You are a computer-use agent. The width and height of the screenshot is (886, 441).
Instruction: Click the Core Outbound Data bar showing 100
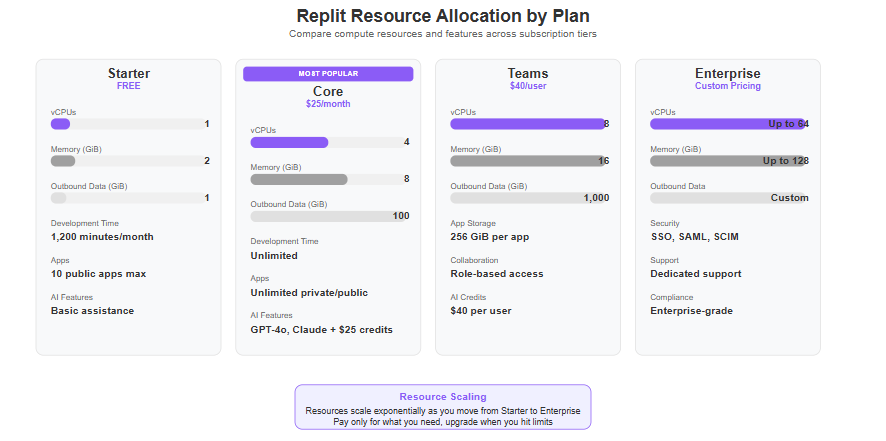point(328,216)
